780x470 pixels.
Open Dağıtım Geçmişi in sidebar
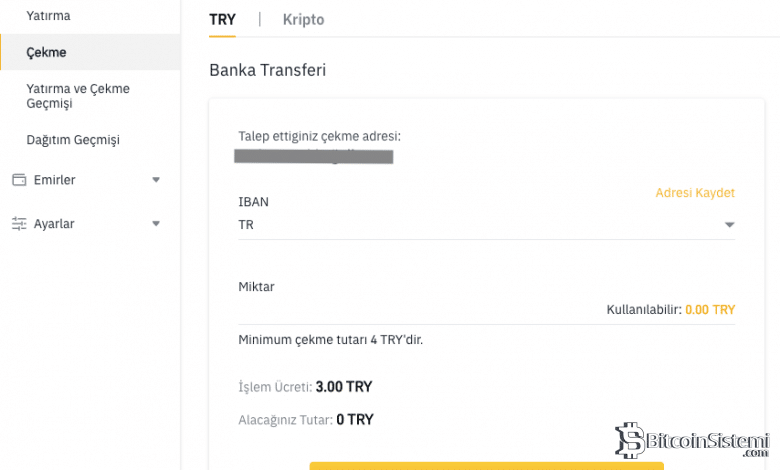pyautogui.click(x=72, y=140)
